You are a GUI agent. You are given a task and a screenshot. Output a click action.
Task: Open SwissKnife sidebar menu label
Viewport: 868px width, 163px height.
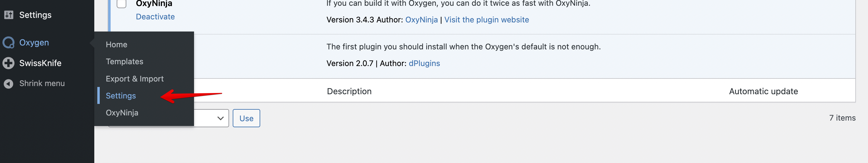pyautogui.click(x=40, y=63)
